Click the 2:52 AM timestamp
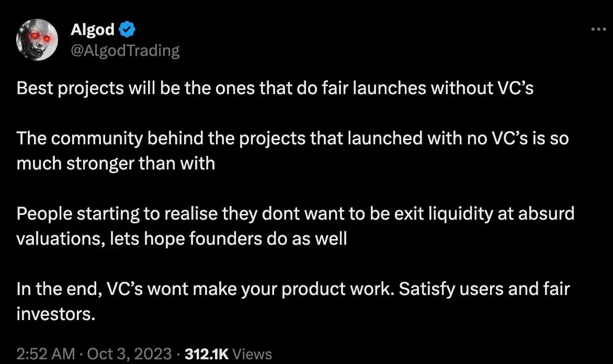 coord(46,354)
